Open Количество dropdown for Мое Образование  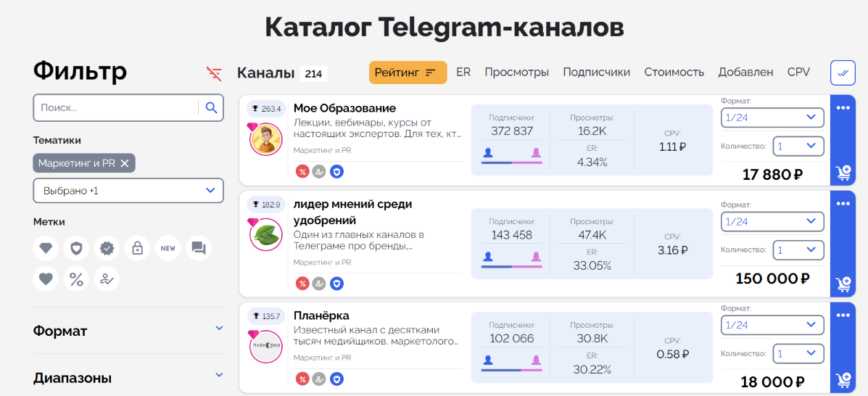point(798,147)
